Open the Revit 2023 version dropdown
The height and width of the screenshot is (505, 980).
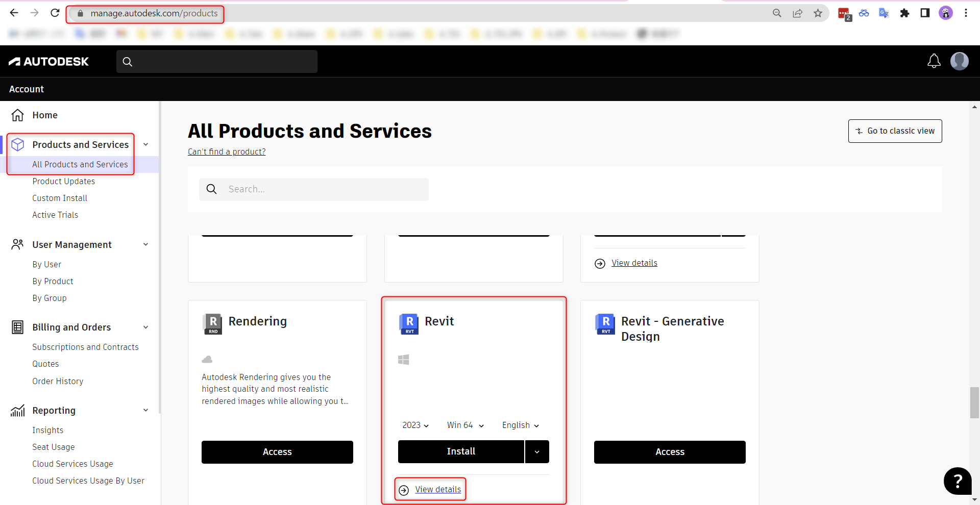coord(415,425)
